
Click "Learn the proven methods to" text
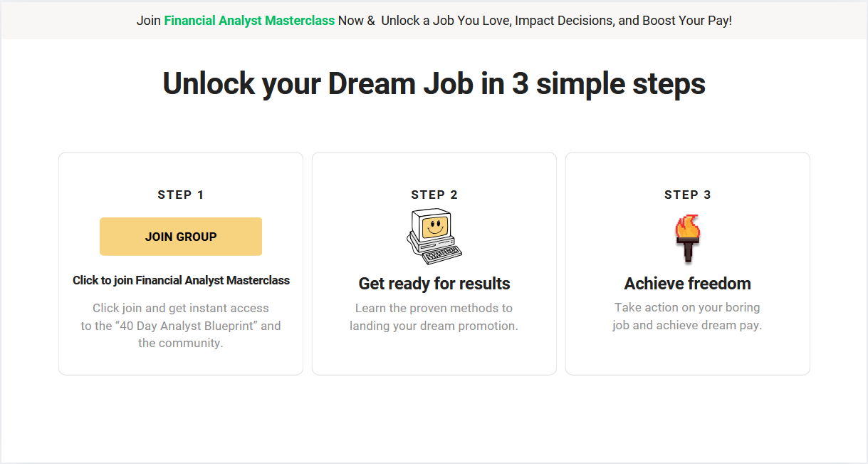[434, 308]
